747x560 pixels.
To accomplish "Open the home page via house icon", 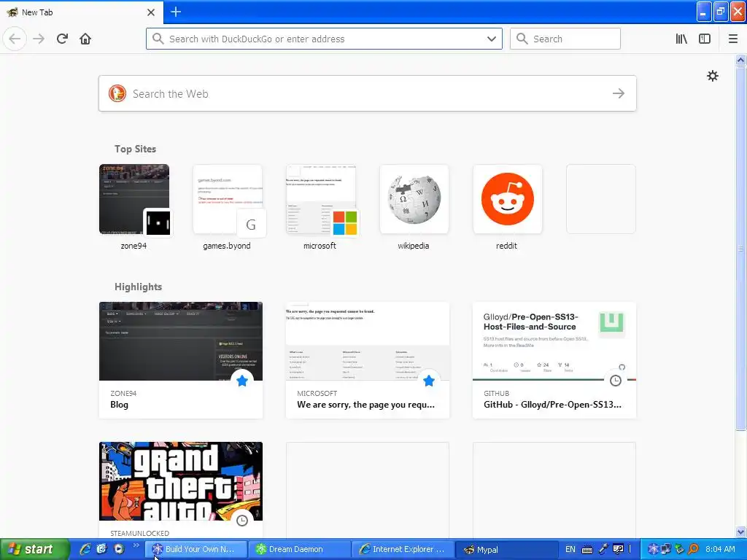I will [85, 39].
